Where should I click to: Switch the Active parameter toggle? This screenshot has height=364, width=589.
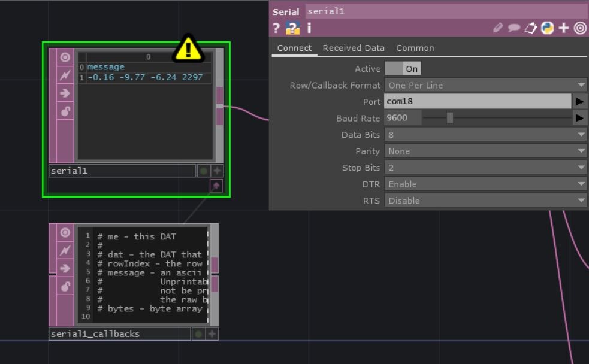click(x=403, y=69)
